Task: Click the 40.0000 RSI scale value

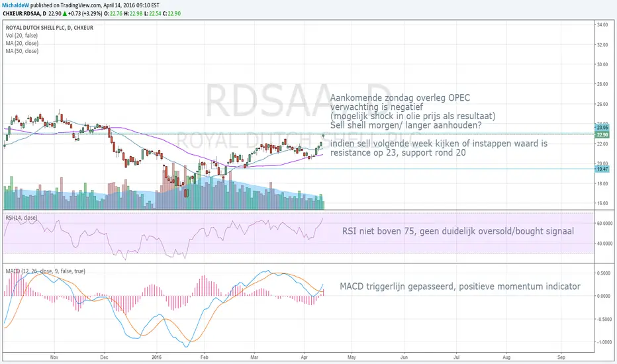Action: [605, 244]
